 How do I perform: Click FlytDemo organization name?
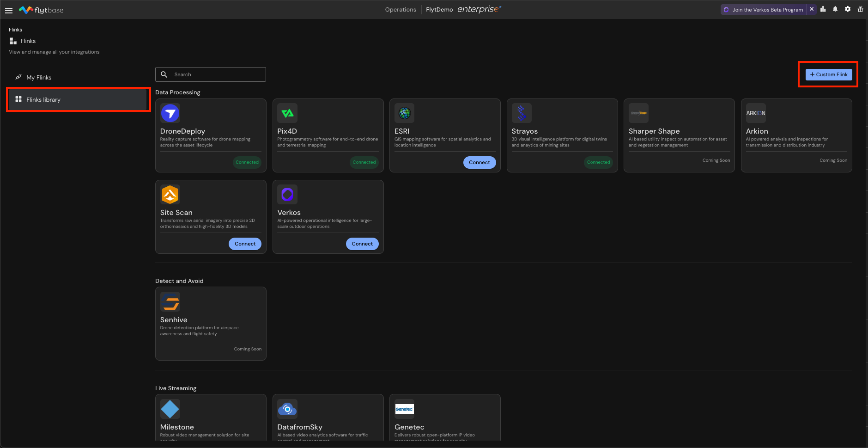pos(439,10)
